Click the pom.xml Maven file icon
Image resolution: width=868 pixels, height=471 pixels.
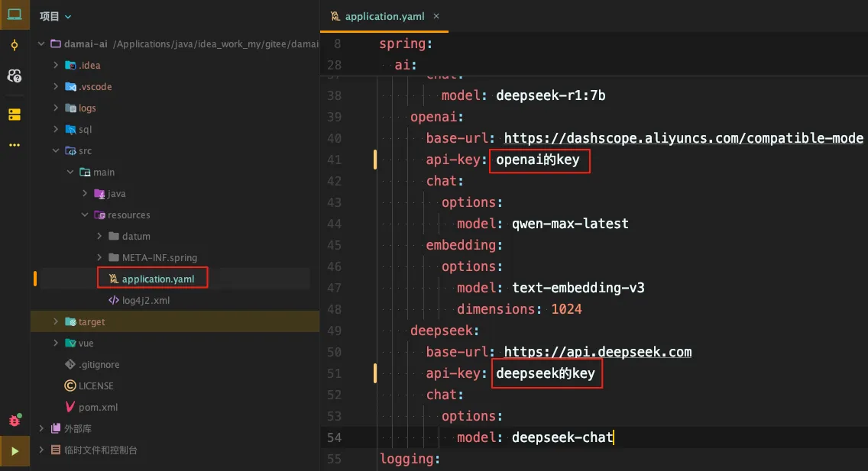click(x=70, y=408)
